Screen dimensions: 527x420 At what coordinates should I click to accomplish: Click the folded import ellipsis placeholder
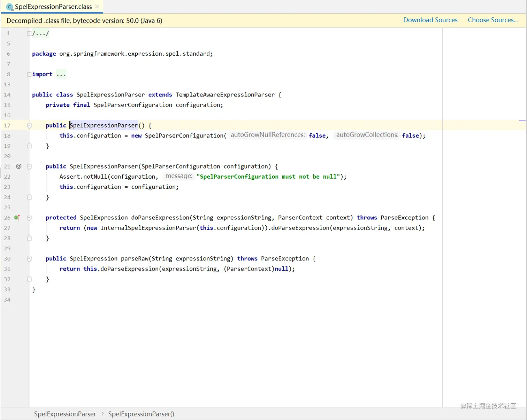(x=61, y=74)
